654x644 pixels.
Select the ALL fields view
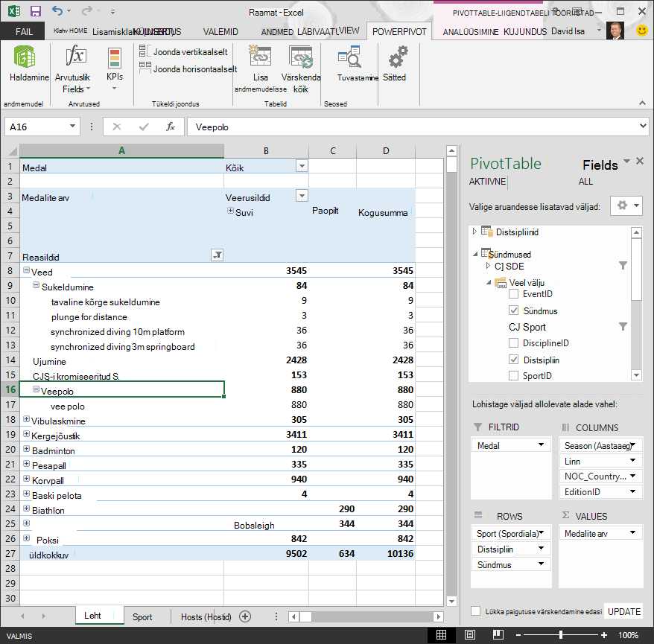pos(585,182)
